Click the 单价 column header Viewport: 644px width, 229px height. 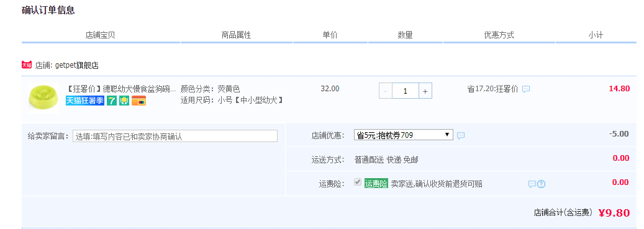coord(330,35)
